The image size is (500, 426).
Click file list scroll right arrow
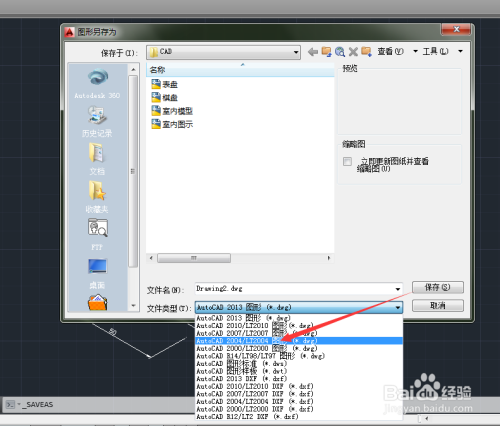pos(329,258)
